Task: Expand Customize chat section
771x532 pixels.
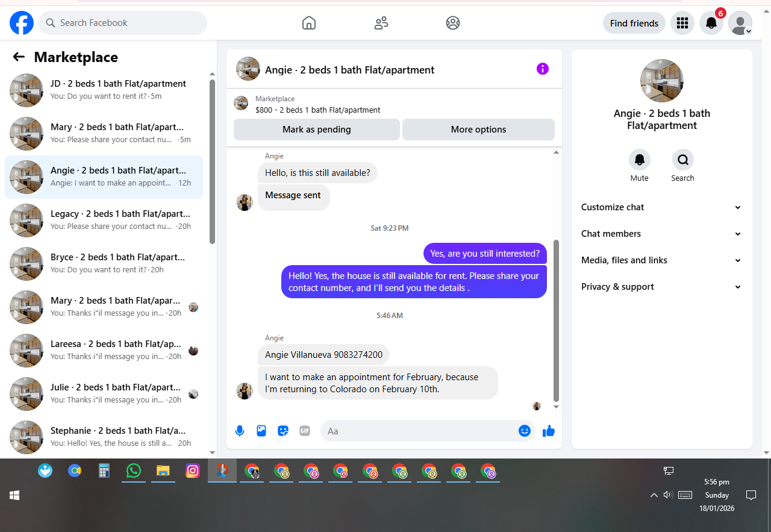Action: click(661, 207)
